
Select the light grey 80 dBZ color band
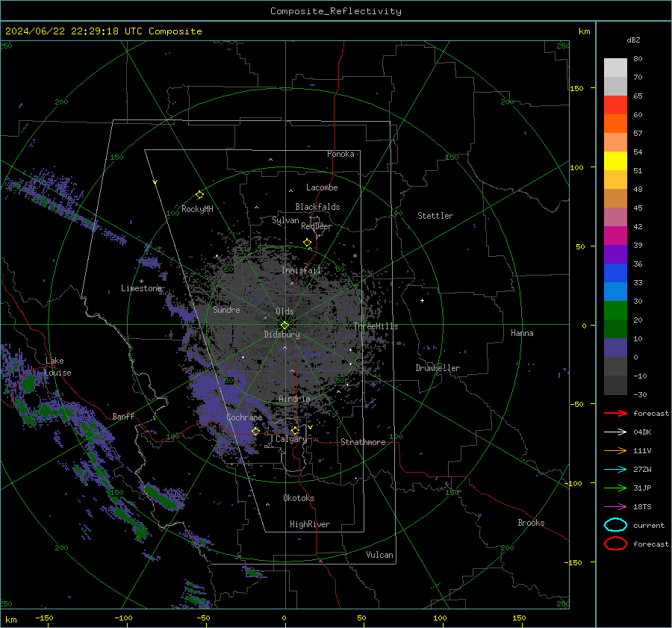coord(615,68)
